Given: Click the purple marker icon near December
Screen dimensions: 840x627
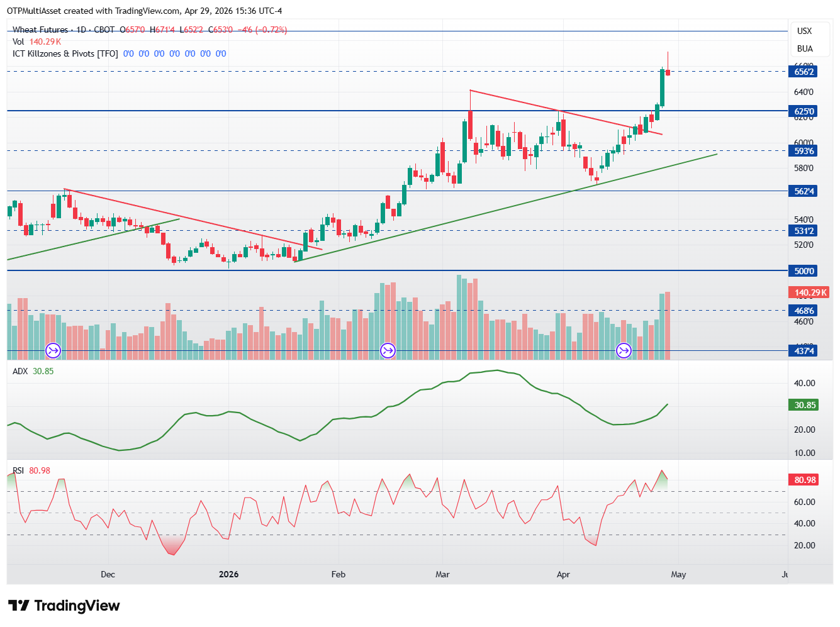Looking at the screenshot, I should [53, 350].
